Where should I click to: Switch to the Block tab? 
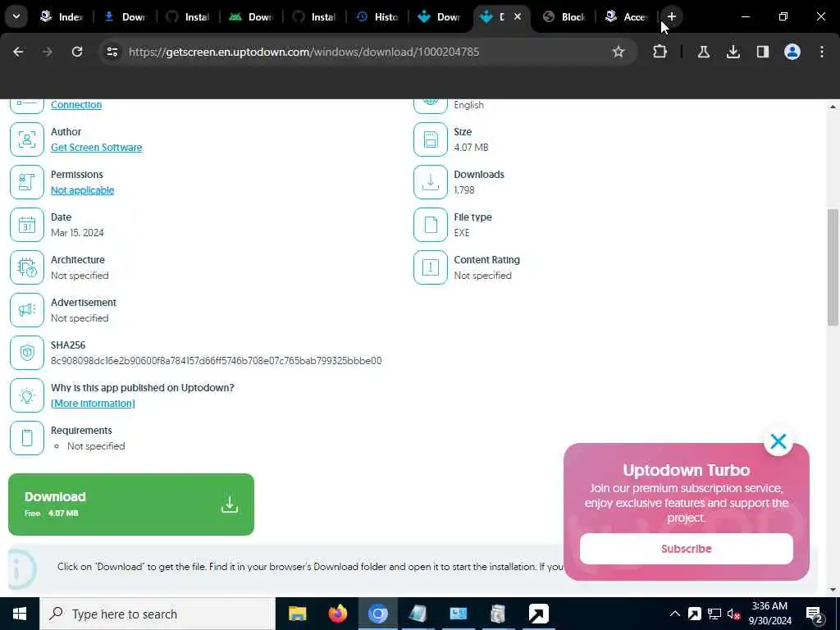tap(564, 16)
